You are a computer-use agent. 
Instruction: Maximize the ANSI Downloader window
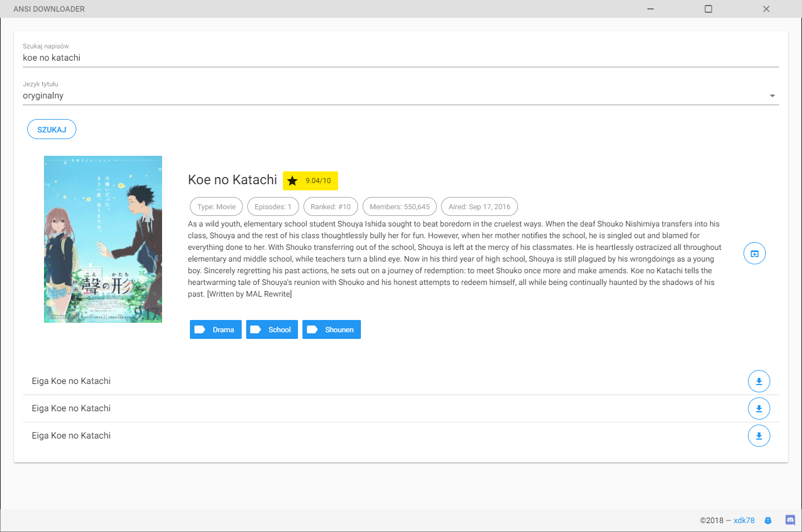click(x=708, y=9)
